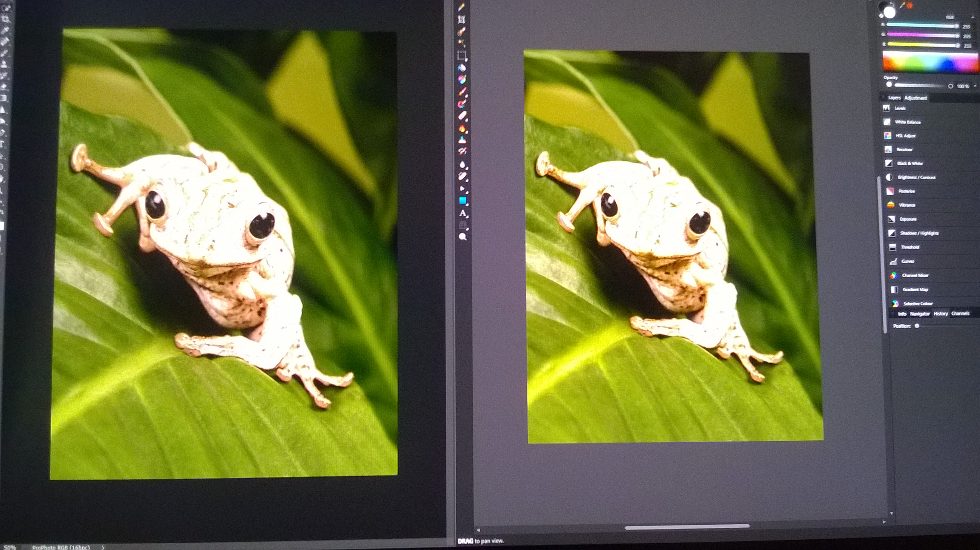Click the R colour slider handle
Viewport: 980px width, 550px height.
[956, 26]
